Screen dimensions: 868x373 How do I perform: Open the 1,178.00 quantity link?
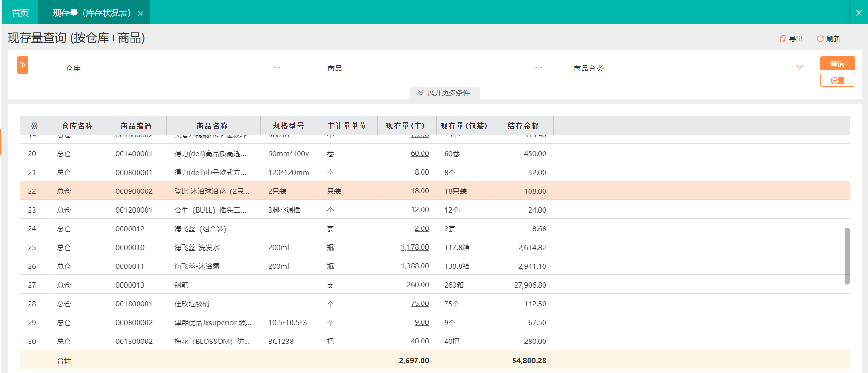415,247
